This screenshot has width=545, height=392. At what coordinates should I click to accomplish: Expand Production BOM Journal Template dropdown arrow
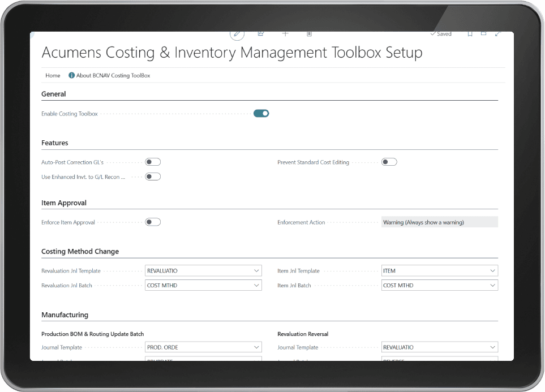[x=256, y=347]
